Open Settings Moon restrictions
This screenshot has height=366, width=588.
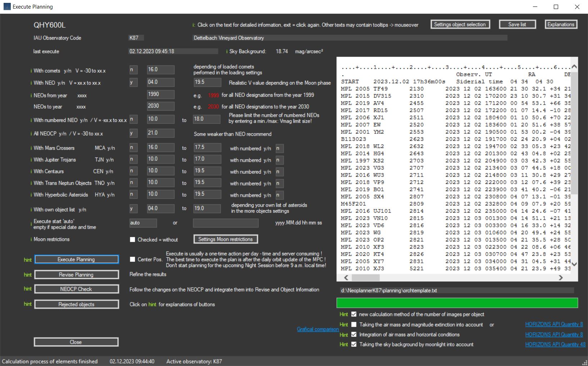pos(226,239)
